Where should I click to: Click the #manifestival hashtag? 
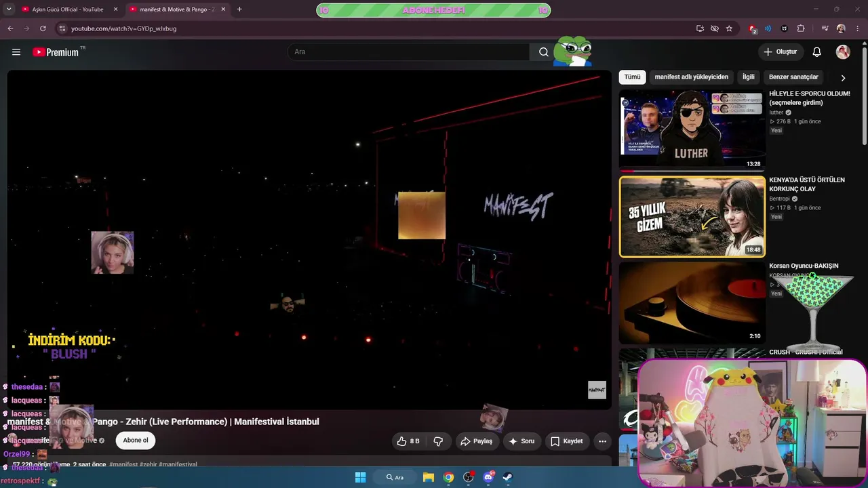[178, 464]
